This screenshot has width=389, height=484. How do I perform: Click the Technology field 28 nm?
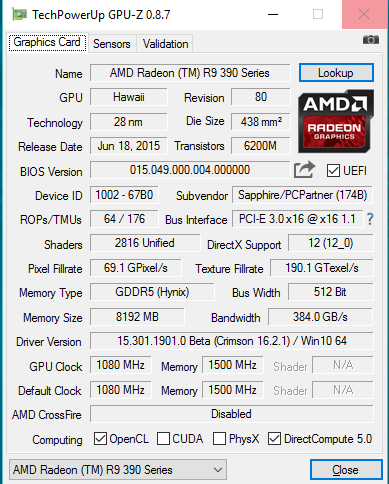(129, 122)
